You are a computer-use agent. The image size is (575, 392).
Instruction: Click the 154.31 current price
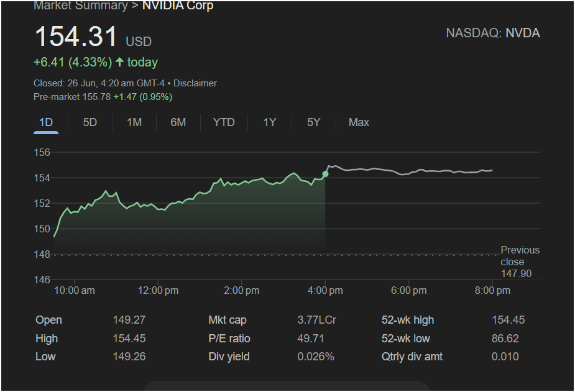[x=76, y=36]
